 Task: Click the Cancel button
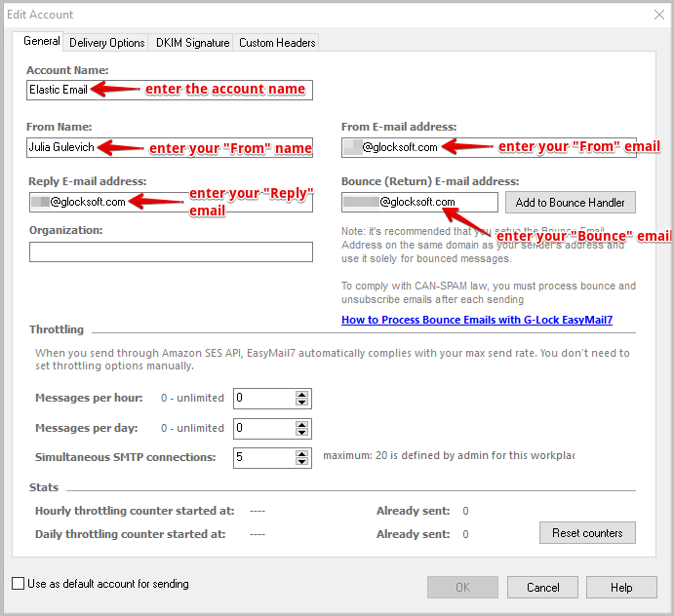[x=542, y=587]
